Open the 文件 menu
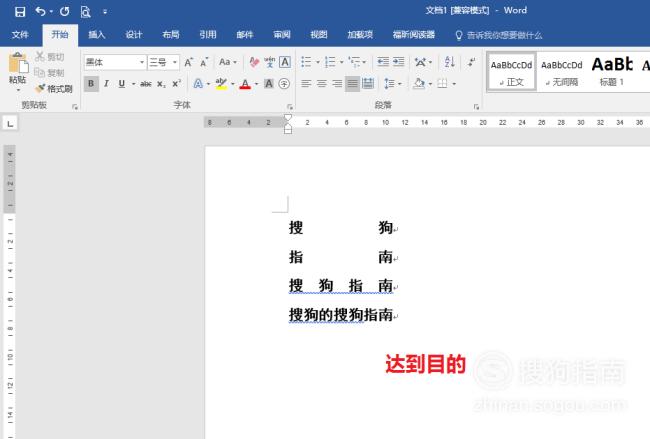This screenshot has width=650, height=439. point(19,34)
